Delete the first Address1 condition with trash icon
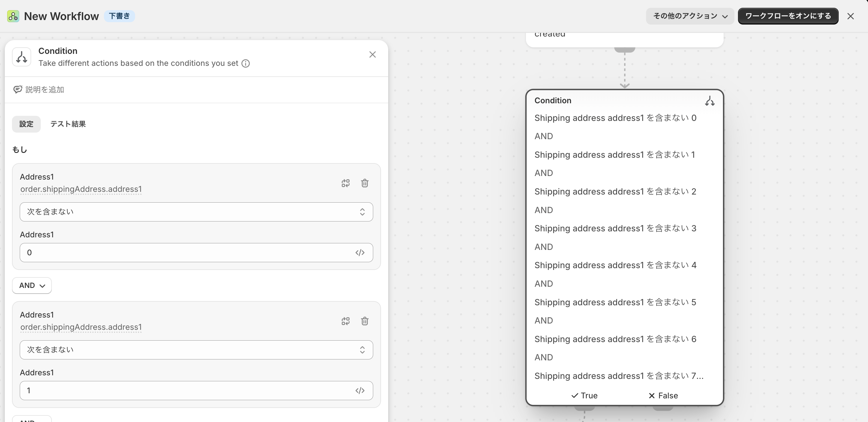868x422 pixels. [365, 183]
